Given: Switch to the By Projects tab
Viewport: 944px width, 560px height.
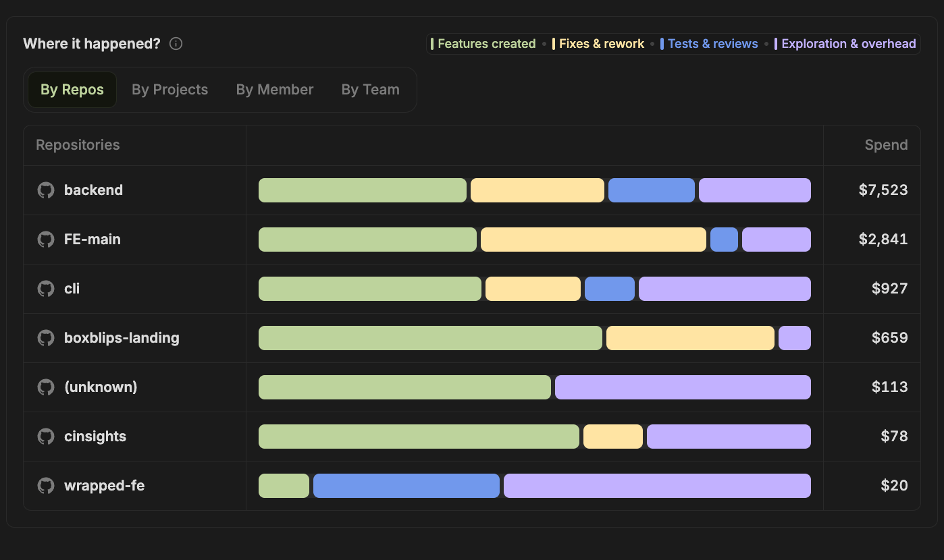Looking at the screenshot, I should point(170,90).
